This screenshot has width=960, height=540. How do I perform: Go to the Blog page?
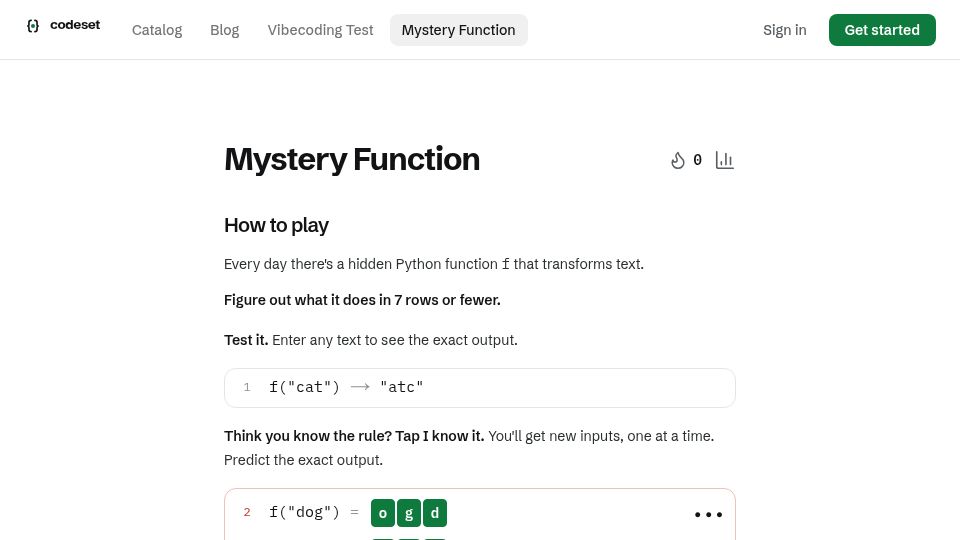point(225,30)
